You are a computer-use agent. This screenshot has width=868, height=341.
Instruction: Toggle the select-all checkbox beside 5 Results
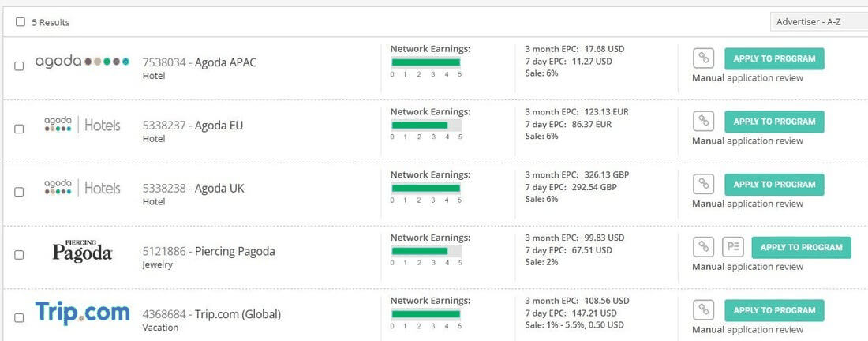[21, 22]
